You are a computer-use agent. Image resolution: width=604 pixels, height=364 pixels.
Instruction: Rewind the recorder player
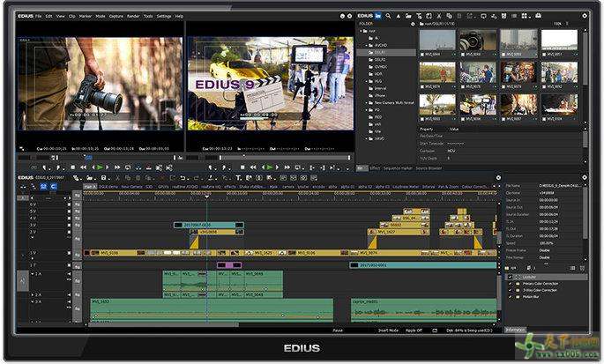click(x=253, y=167)
